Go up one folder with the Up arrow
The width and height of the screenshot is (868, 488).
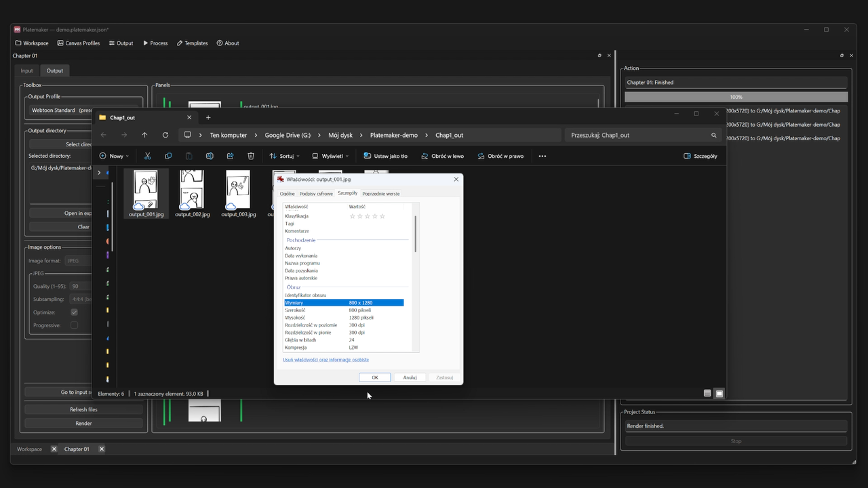(144, 135)
